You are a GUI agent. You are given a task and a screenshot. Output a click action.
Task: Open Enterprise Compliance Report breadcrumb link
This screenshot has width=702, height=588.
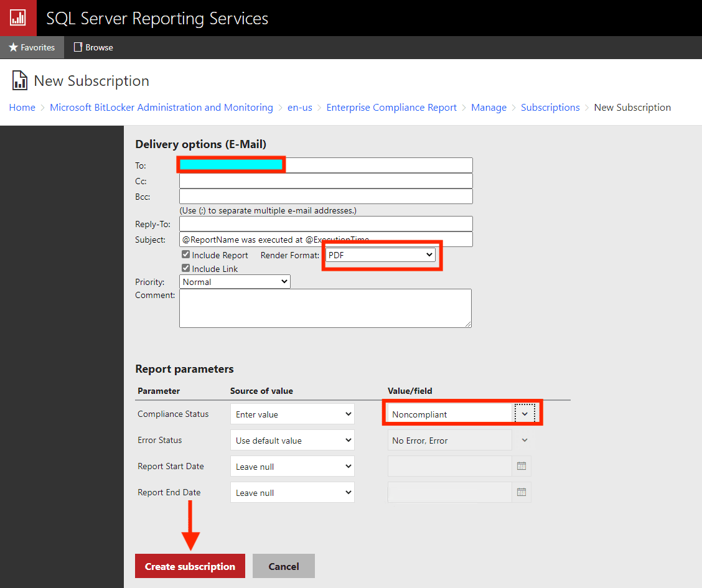click(391, 108)
